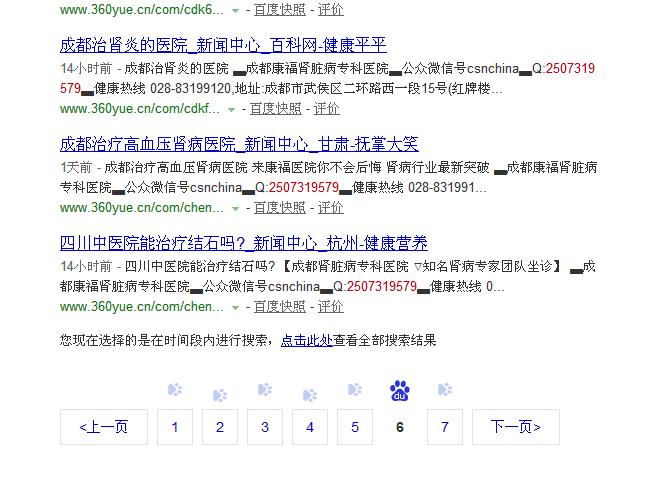Viewport: 650px width, 483px height.
Task: Jump to results page 2
Action: 220,427
